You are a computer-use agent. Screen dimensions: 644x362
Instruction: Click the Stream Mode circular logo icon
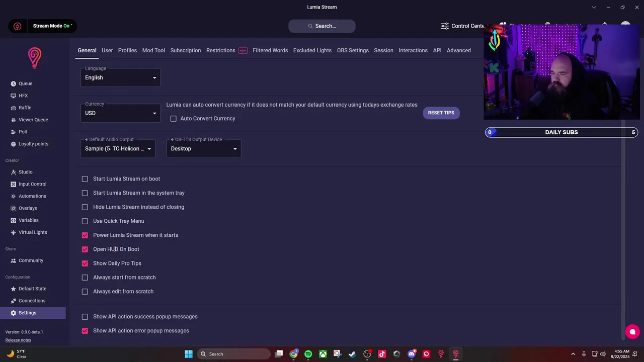click(x=18, y=26)
